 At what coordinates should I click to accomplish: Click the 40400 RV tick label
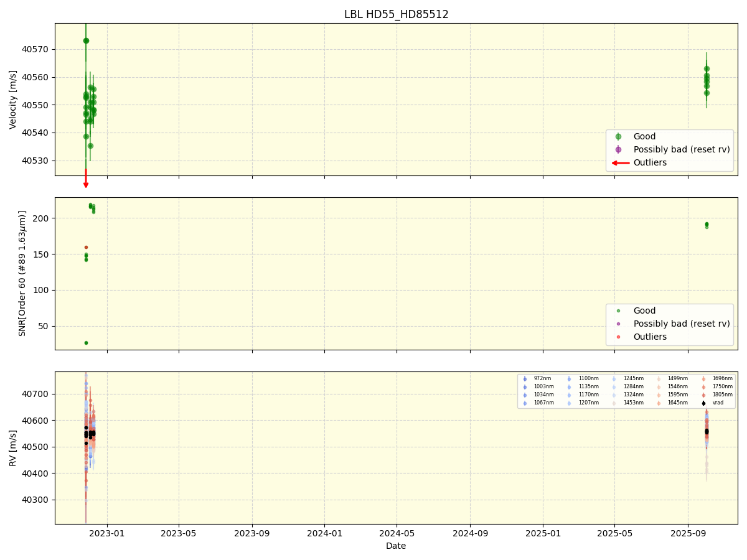click(36, 474)
